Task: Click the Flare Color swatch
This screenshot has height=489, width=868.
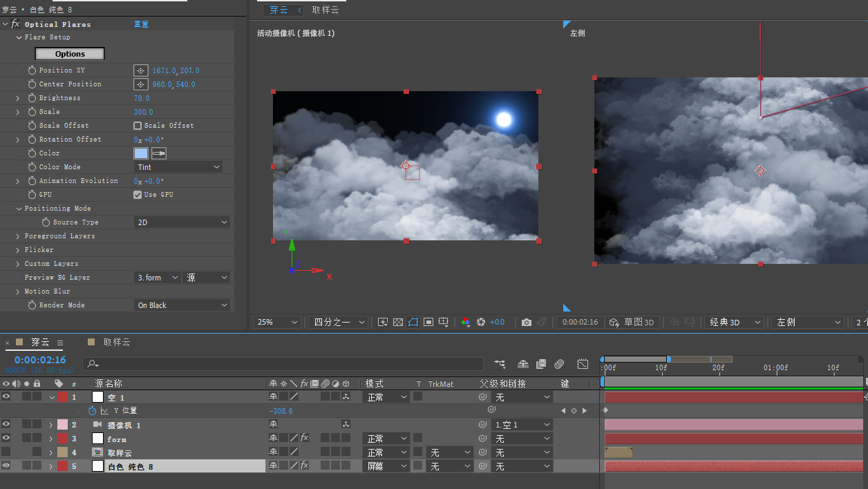Action: point(141,153)
